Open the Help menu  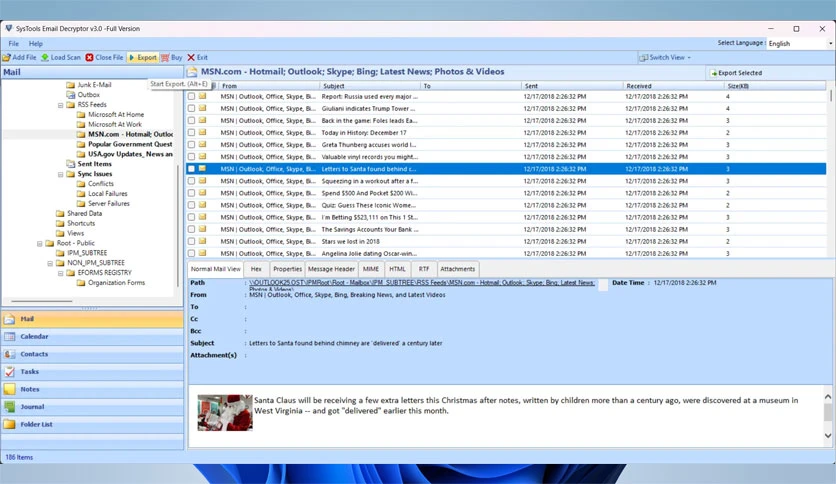pyautogui.click(x=36, y=44)
